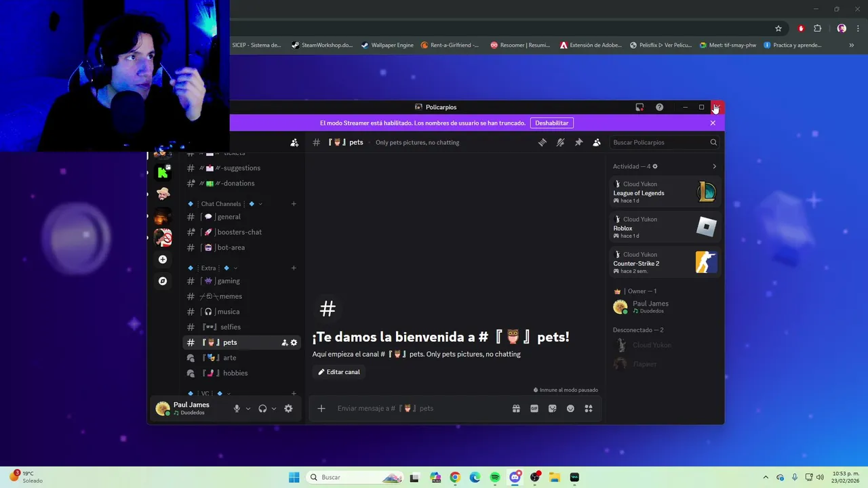Click bookmark star icon in Chrome address bar
The image size is (868, 488).
pos(778,28)
